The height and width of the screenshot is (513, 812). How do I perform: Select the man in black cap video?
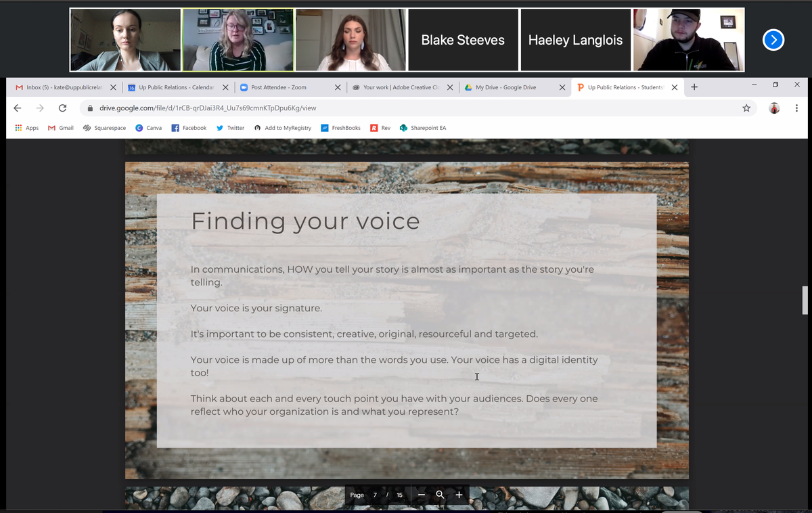click(x=688, y=40)
